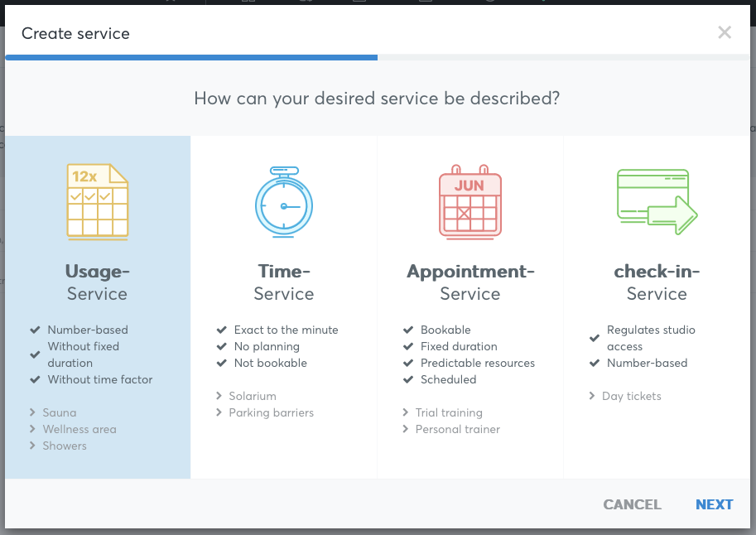The image size is (756, 535).
Task: Close the Create service dialog
Action: tap(725, 32)
